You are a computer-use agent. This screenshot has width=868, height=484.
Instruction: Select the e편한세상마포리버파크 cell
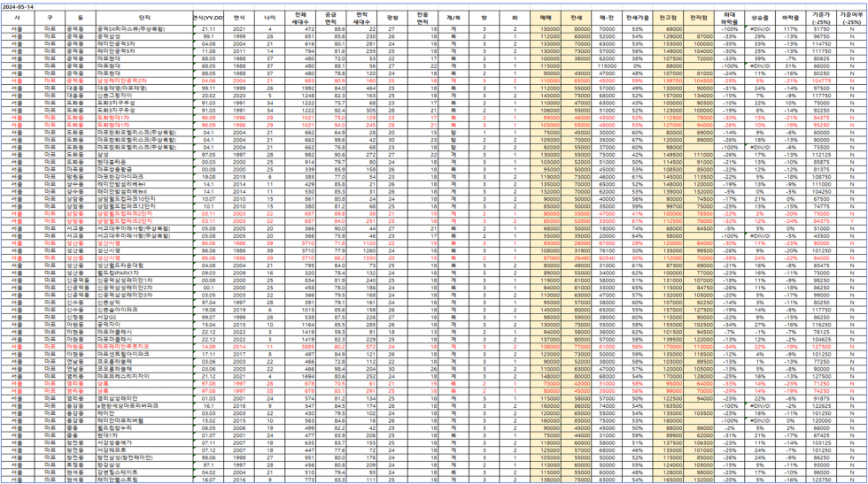tap(144, 405)
